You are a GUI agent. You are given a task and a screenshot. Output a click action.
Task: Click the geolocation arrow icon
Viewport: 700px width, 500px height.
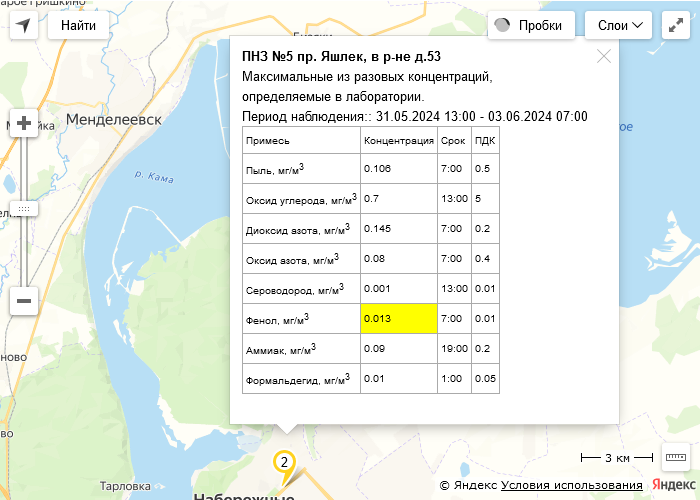24,25
